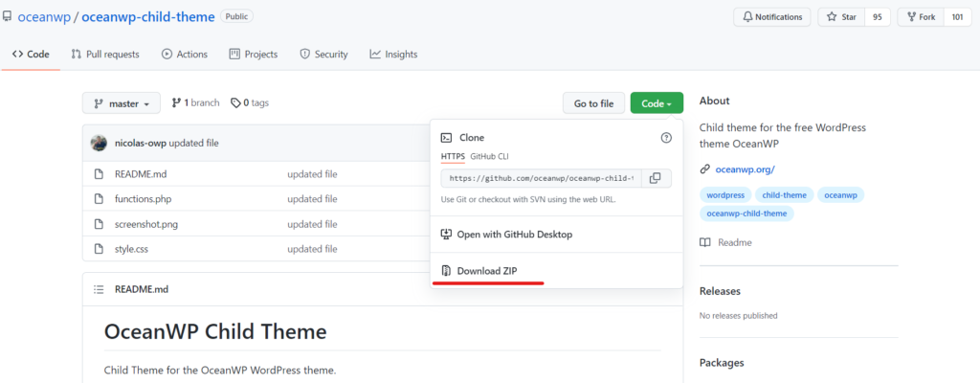Star this repository
This screenshot has height=383, width=980.
(x=841, y=17)
